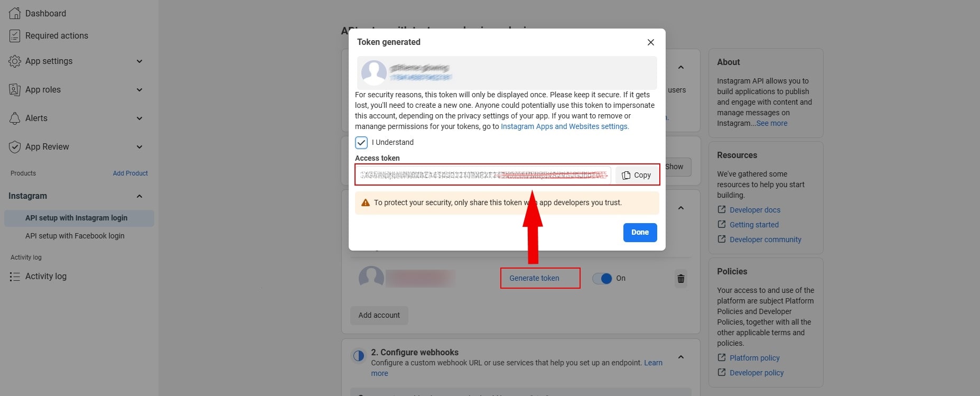Viewport: 980px width, 396px height.
Task: Expand App settings menu chevron
Action: [x=139, y=61]
